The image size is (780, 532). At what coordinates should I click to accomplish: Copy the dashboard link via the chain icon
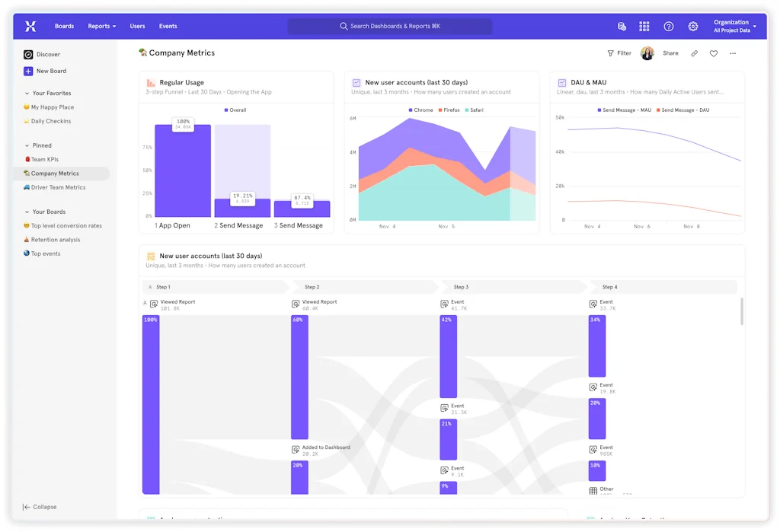click(694, 53)
